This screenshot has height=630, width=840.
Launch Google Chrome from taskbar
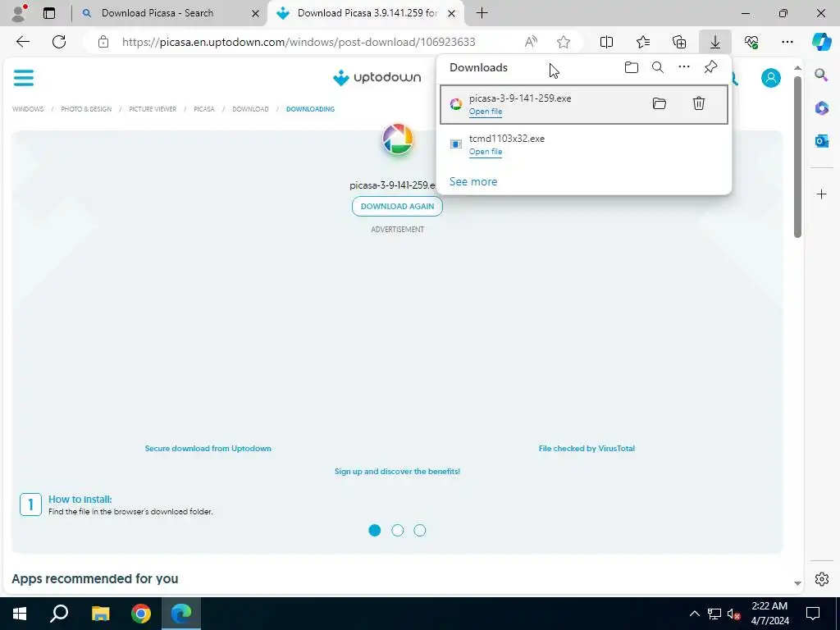pos(141,614)
